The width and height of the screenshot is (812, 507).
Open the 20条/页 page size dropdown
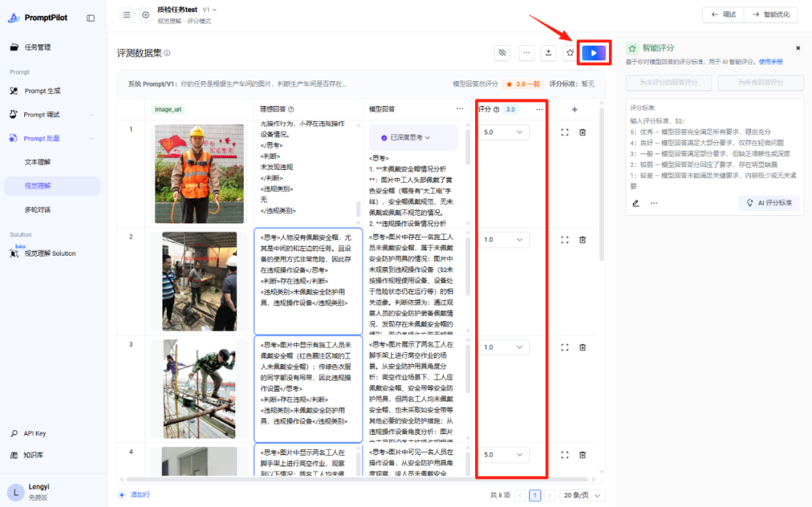[582, 495]
